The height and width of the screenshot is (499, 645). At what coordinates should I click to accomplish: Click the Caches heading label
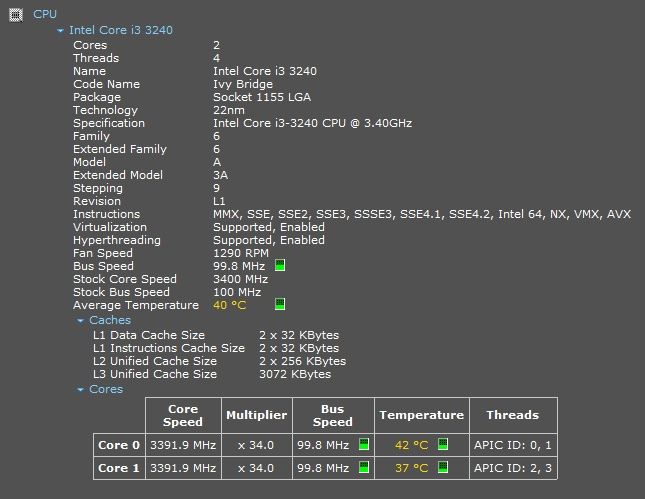coord(110,320)
